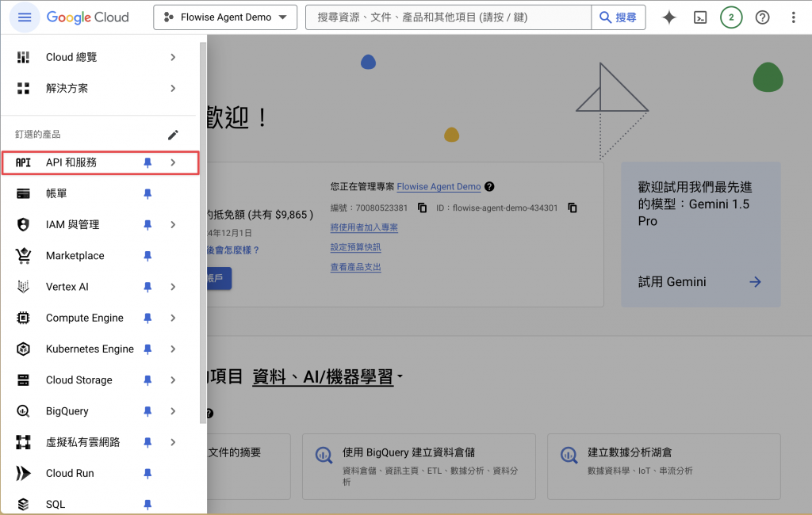This screenshot has height=515, width=812.
Task: Open the Flowise Agent Demo project link
Action: pos(439,186)
